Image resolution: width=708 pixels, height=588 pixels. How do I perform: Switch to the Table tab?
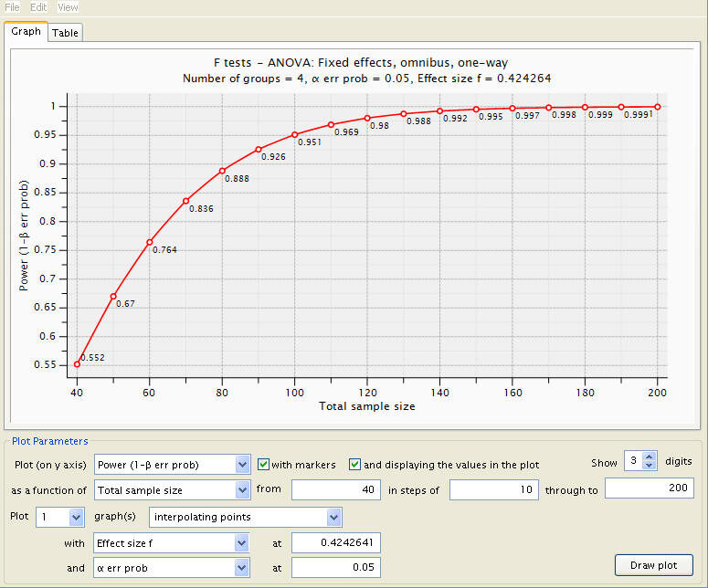pyautogui.click(x=65, y=33)
